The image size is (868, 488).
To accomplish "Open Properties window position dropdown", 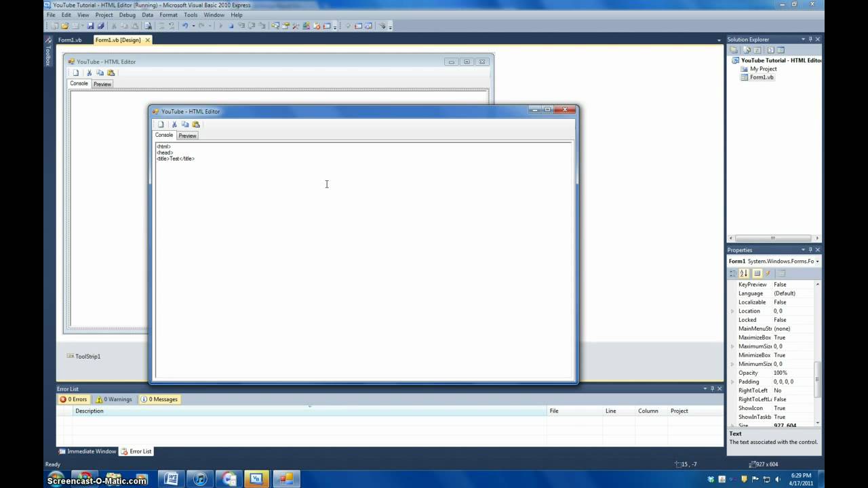I will click(803, 250).
